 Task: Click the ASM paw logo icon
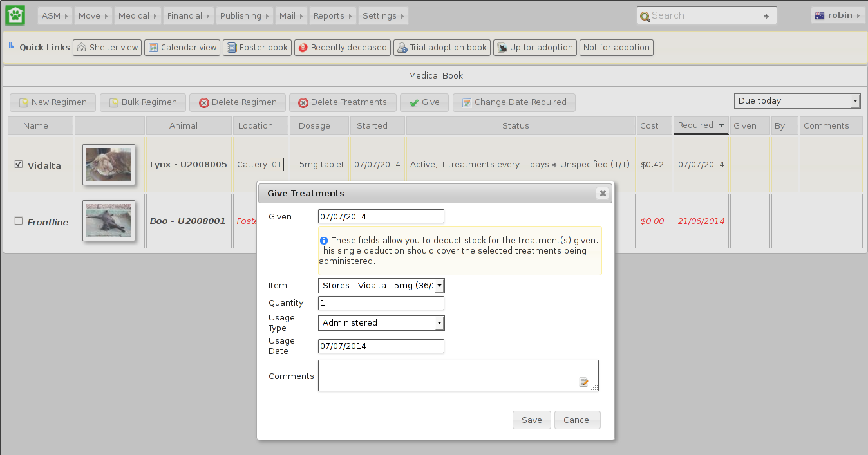point(15,15)
